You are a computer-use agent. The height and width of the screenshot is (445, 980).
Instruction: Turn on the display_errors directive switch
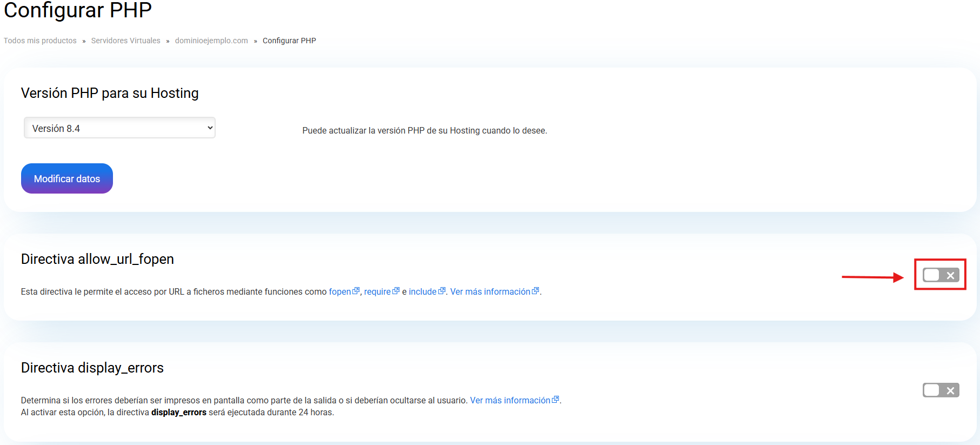coord(941,390)
